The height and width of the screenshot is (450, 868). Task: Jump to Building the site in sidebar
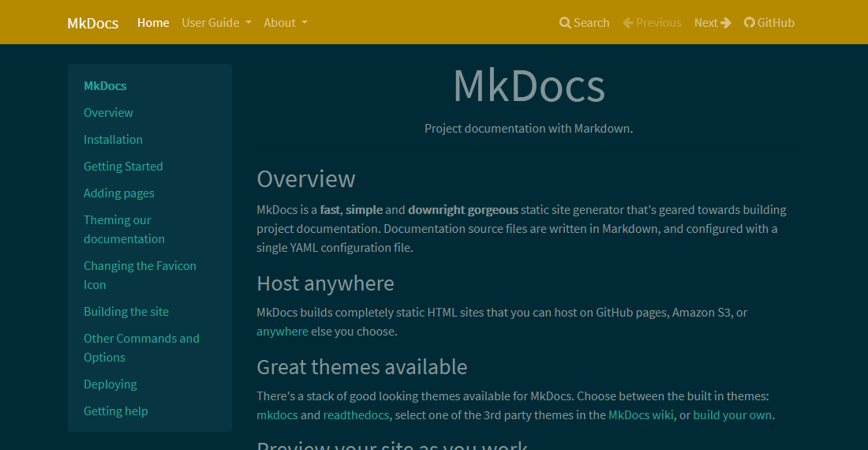(x=126, y=312)
